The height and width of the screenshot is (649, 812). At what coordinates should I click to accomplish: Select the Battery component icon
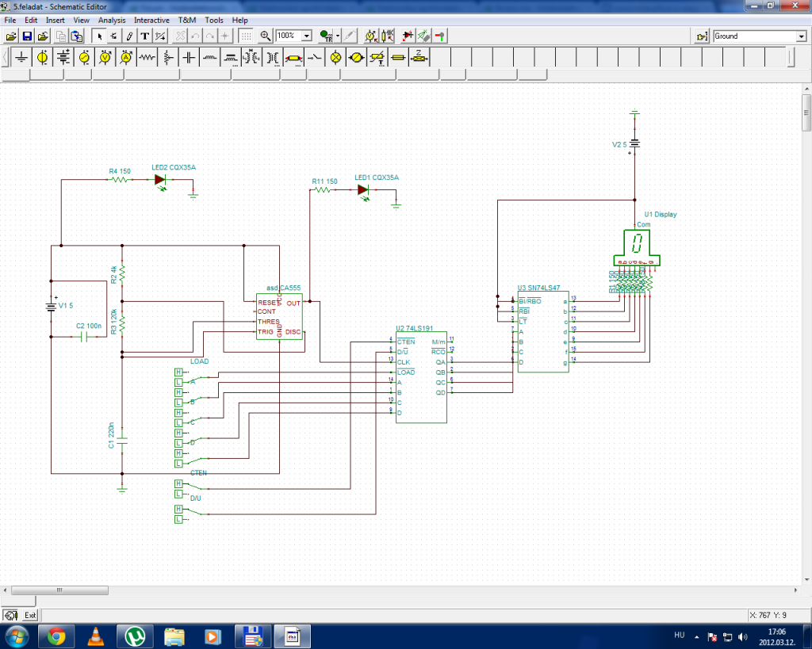63,57
